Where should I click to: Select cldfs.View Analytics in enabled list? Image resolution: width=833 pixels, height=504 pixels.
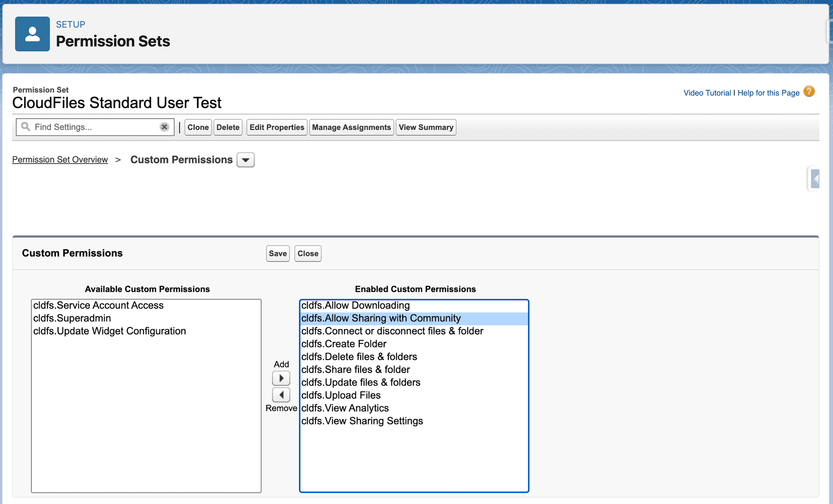(345, 408)
